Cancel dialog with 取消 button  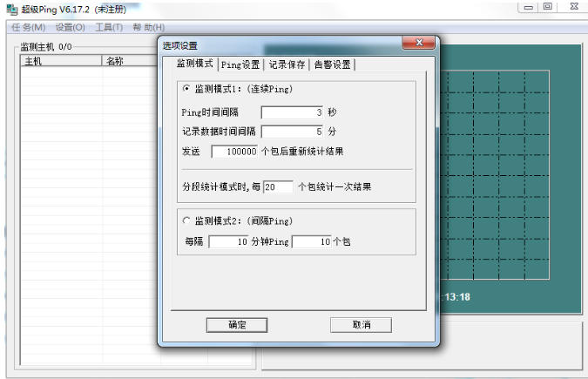click(362, 325)
